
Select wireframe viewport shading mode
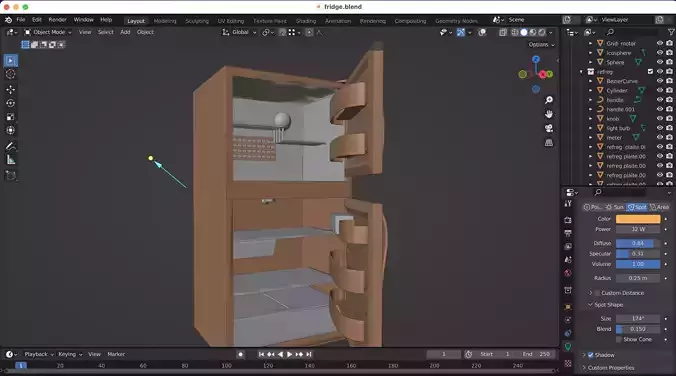tap(515, 32)
